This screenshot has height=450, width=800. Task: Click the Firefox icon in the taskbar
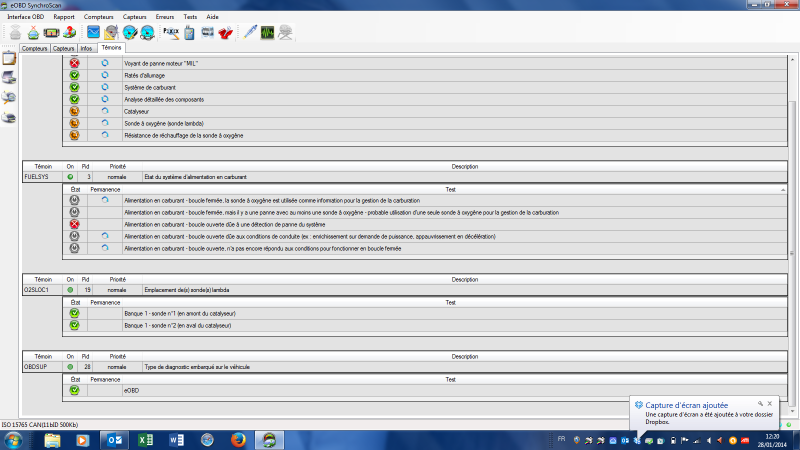click(236, 439)
